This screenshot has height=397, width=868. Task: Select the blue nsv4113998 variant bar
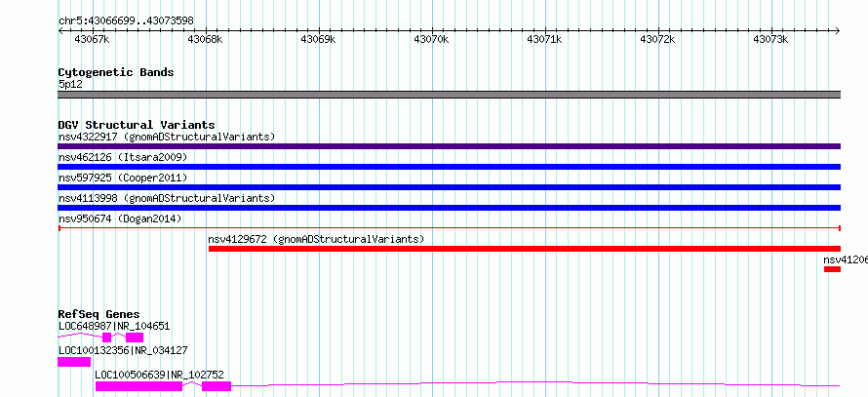pyautogui.click(x=449, y=208)
